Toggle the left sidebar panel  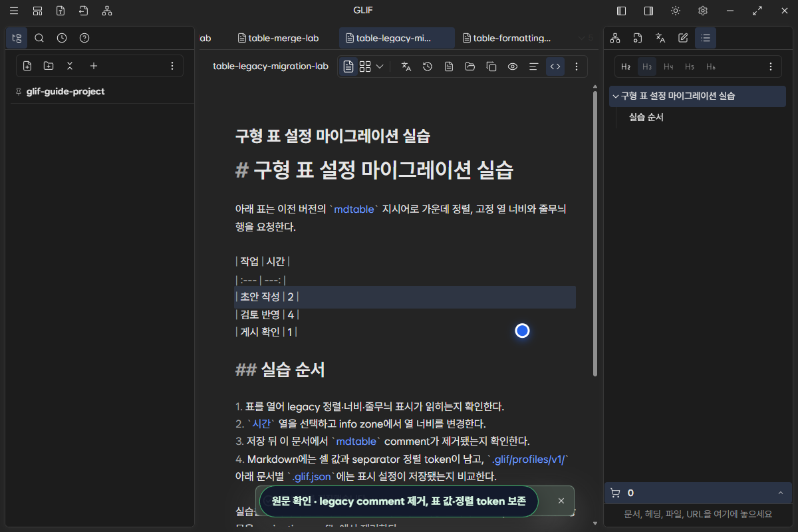621,11
